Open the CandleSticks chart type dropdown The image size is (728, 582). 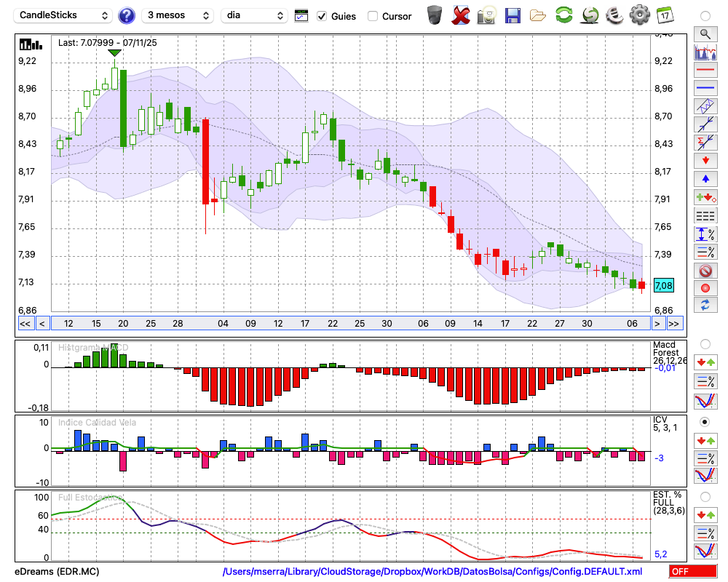[x=63, y=15]
